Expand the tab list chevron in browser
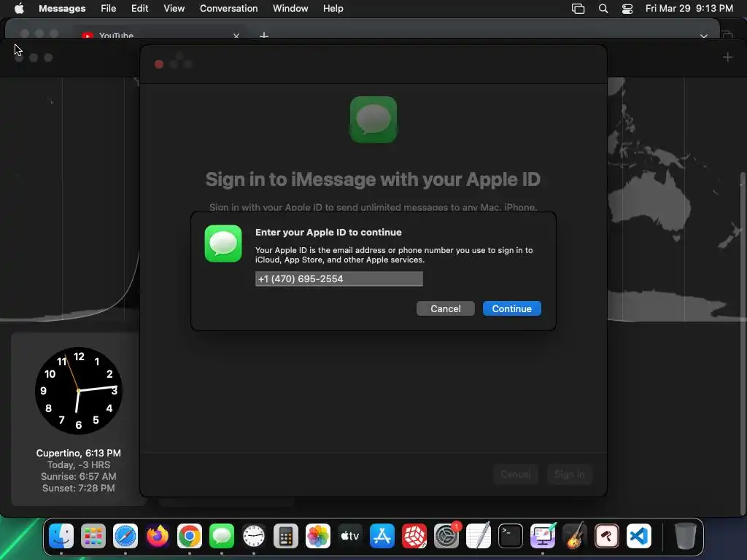Screen dimensions: 747x560 (x=704, y=36)
